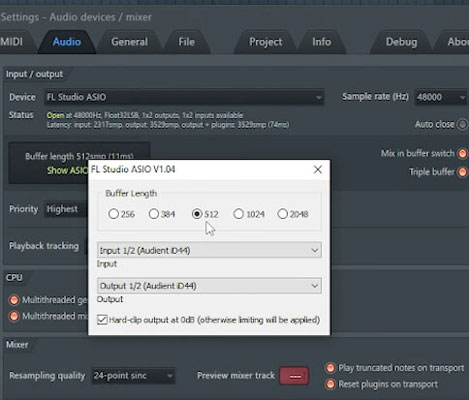Switch to the MIDI settings tab
469x400 pixels.
(13, 42)
